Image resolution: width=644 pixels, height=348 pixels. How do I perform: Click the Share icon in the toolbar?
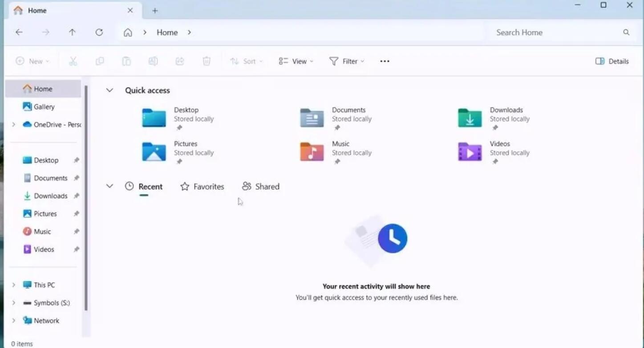pos(180,61)
